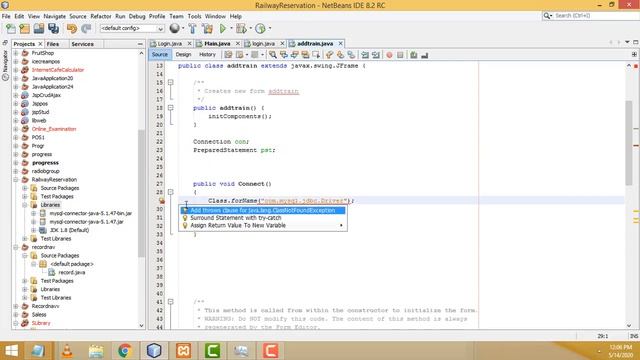Expand Source Packages under RailwayReservation
This screenshot has height=360, width=640.
(x=24, y=188)
